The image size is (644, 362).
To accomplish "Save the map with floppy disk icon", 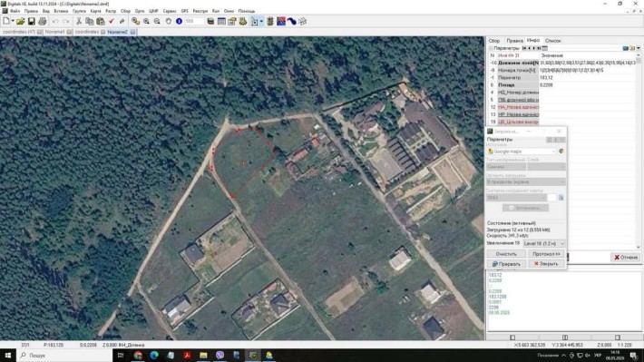I will (31, 22).
